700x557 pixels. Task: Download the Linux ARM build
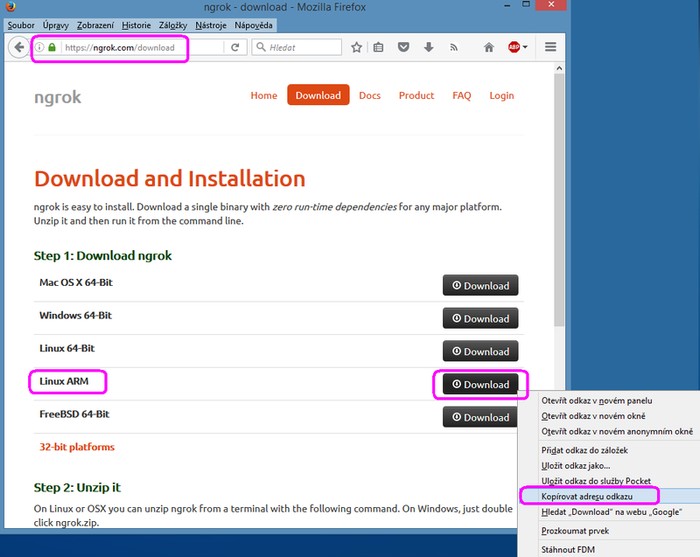tap(480, 384)
